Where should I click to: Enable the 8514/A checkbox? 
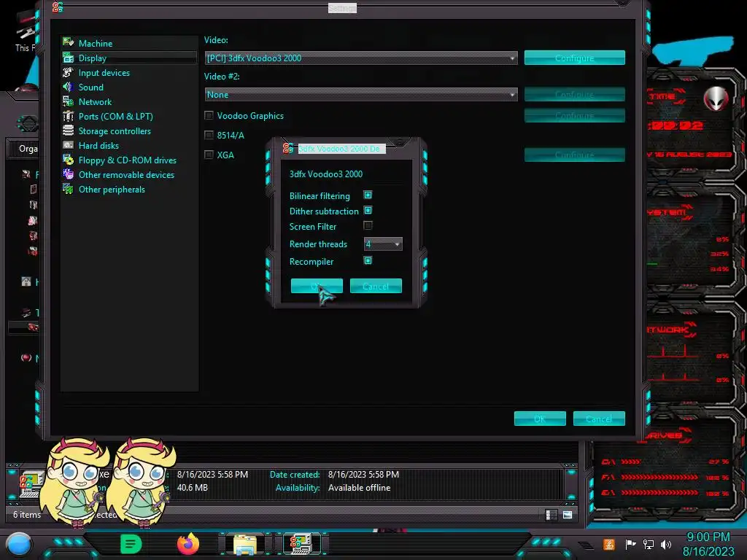[x=209, y=135]
